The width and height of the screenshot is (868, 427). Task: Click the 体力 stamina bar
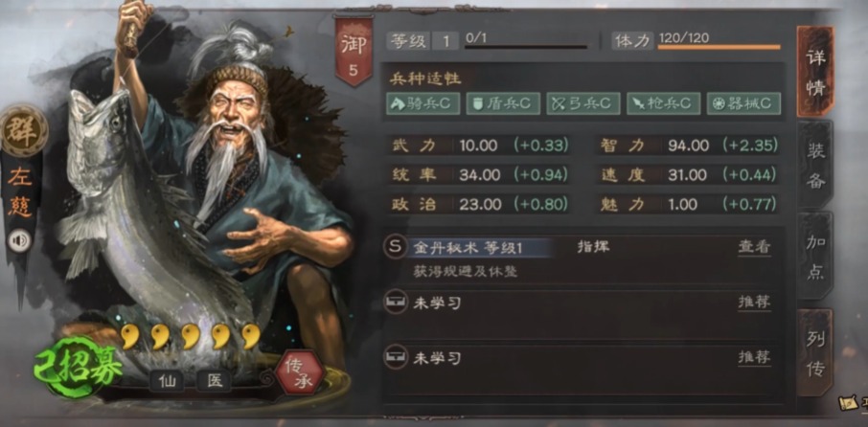tap(720, 47)
